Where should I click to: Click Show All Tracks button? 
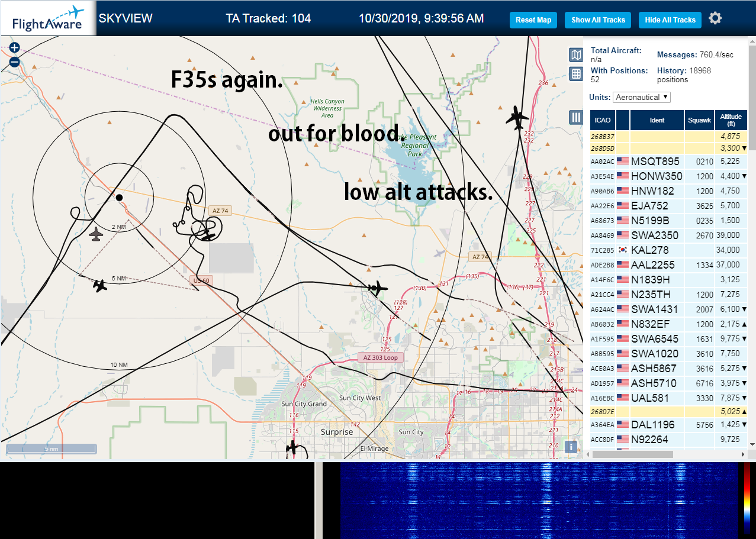tap(598, 20)
